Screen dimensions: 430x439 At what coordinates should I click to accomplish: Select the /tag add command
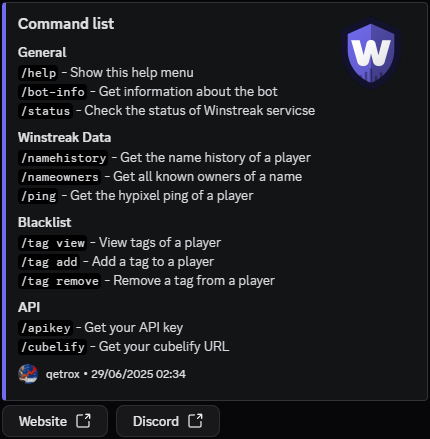tap(49, 262)
